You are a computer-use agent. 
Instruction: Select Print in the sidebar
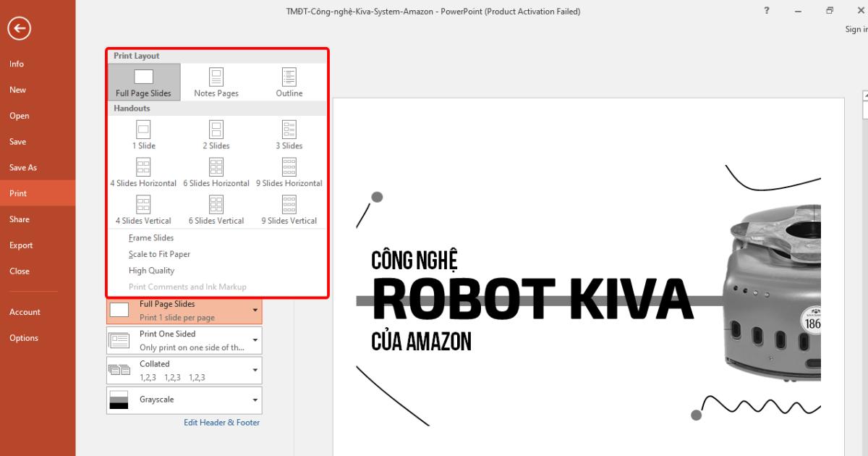coord(38,193)
